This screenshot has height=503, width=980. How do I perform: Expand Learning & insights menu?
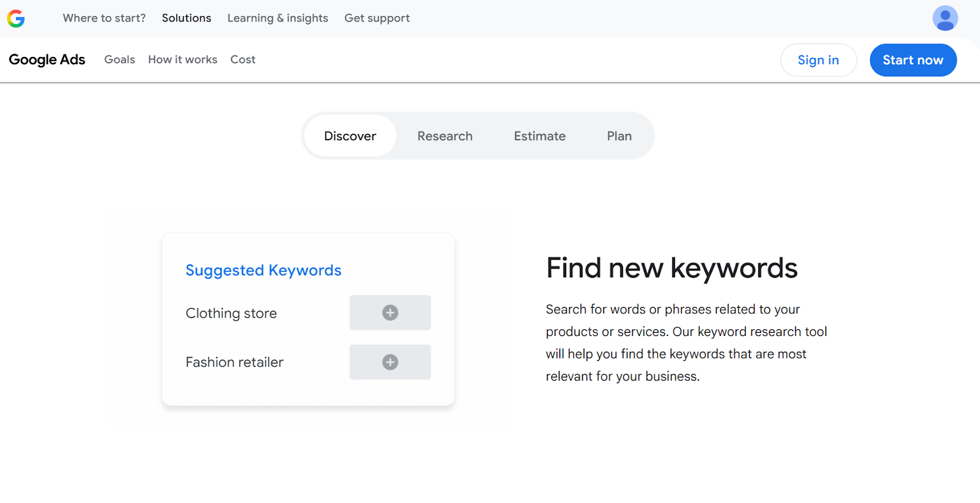tap(277, 18)
